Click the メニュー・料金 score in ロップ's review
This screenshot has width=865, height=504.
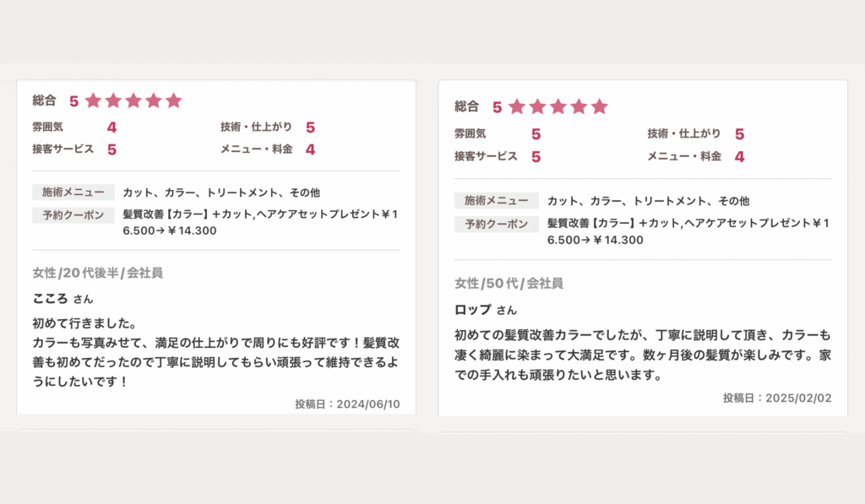pos(739,156)
